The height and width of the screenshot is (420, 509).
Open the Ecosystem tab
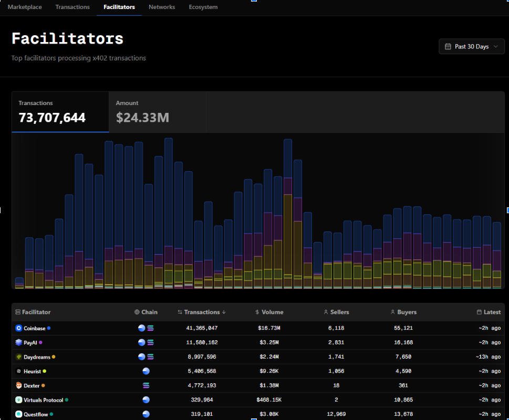pyautogui.click(x=203, y=7)
